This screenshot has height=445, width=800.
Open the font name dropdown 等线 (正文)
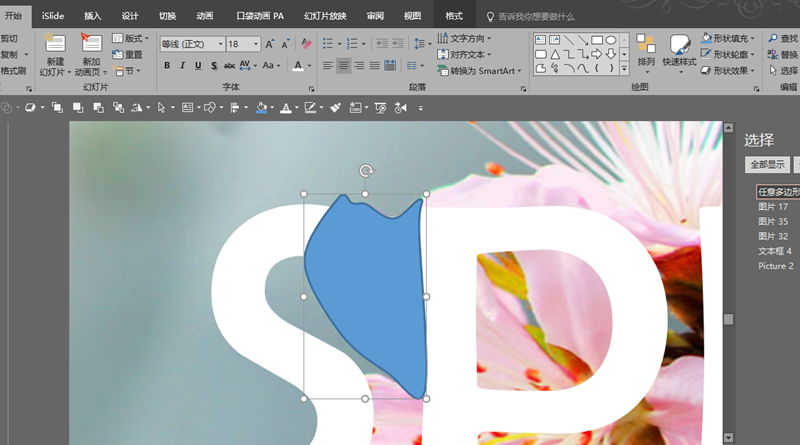tap(220, 44)
